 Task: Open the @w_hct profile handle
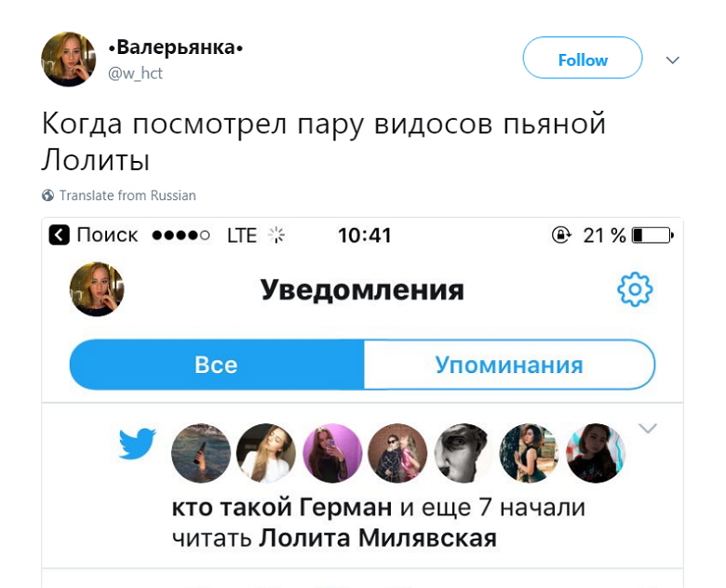(x=136, y=73)
